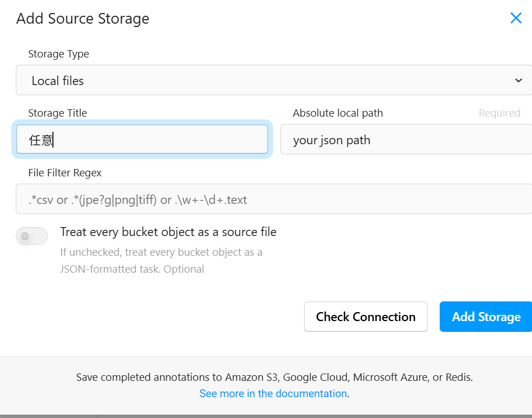The width and height of the screenshot is (532, 418).
Task: Expand Storage Type using the chevron arrow
Action: [x=518, y=81]
